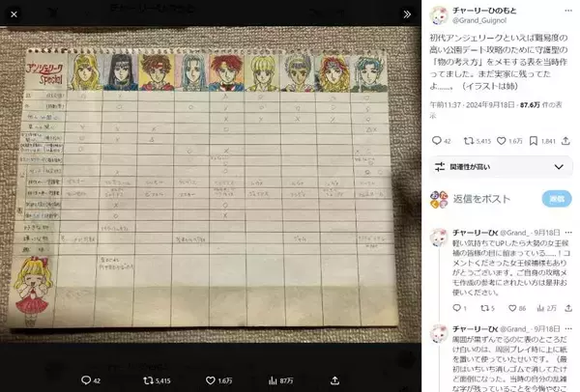Share the main tweet

[565, 141]
